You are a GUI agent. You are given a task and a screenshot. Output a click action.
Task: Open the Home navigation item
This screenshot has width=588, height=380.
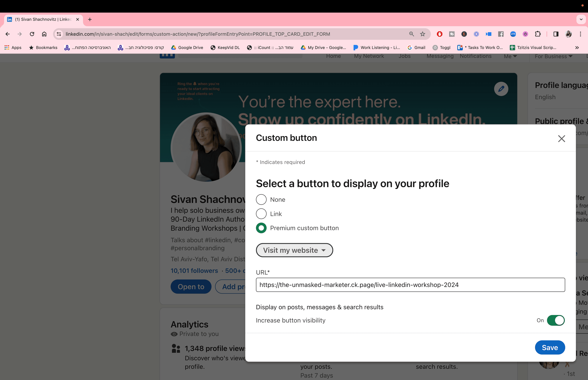[333, 56]
